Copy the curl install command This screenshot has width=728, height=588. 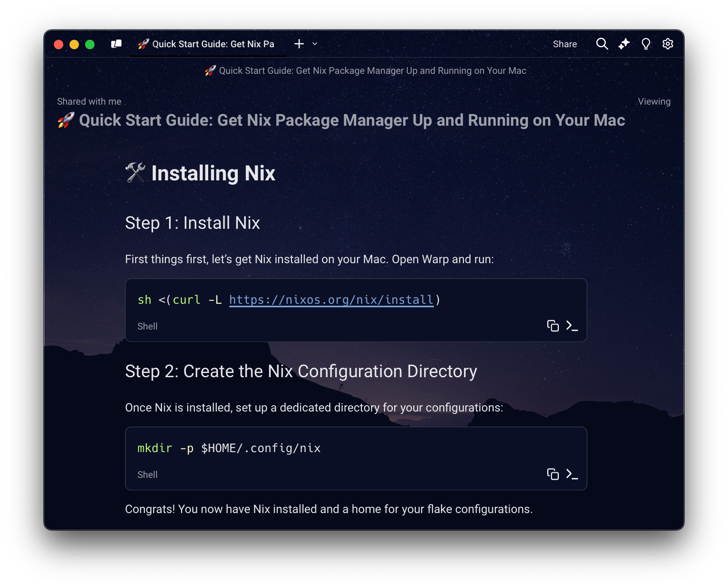click(x=553, y=326)
